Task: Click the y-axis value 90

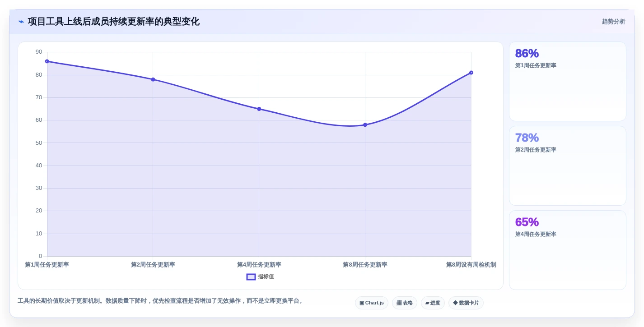Action: [39, 52]
